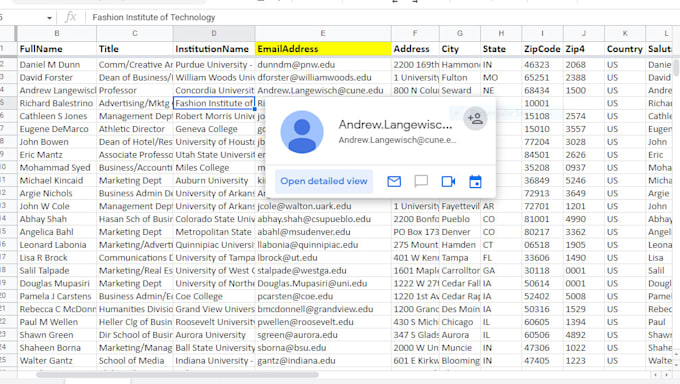Select column G header
Image resolution: width=680 pixels, height=384 pixels.
tap(460, 33)
